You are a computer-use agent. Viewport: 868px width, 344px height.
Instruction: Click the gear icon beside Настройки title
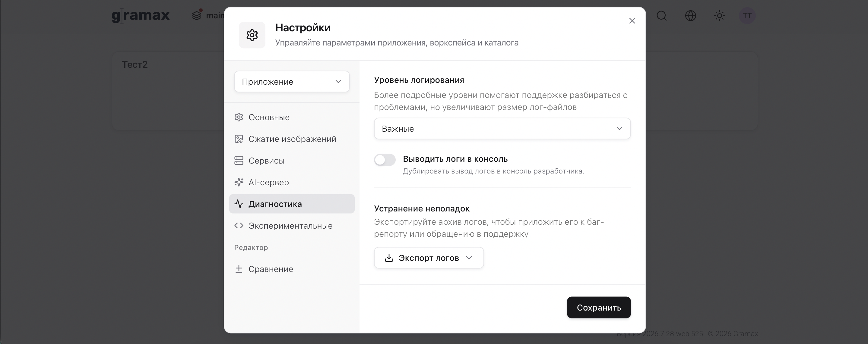(x=252, y=35)
